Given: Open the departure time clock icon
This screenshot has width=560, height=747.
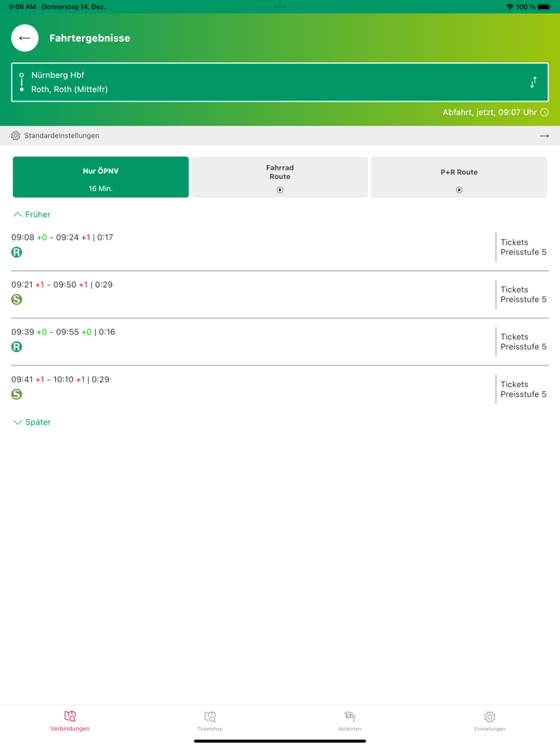Looking at the screenshot, I should click(x=544, y=113).
